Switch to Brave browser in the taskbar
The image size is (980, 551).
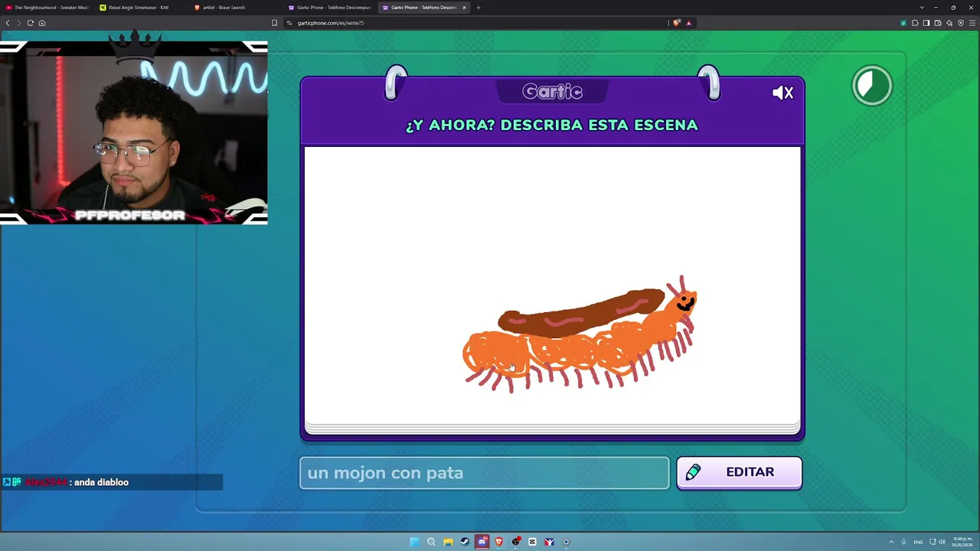coord(498,542)
